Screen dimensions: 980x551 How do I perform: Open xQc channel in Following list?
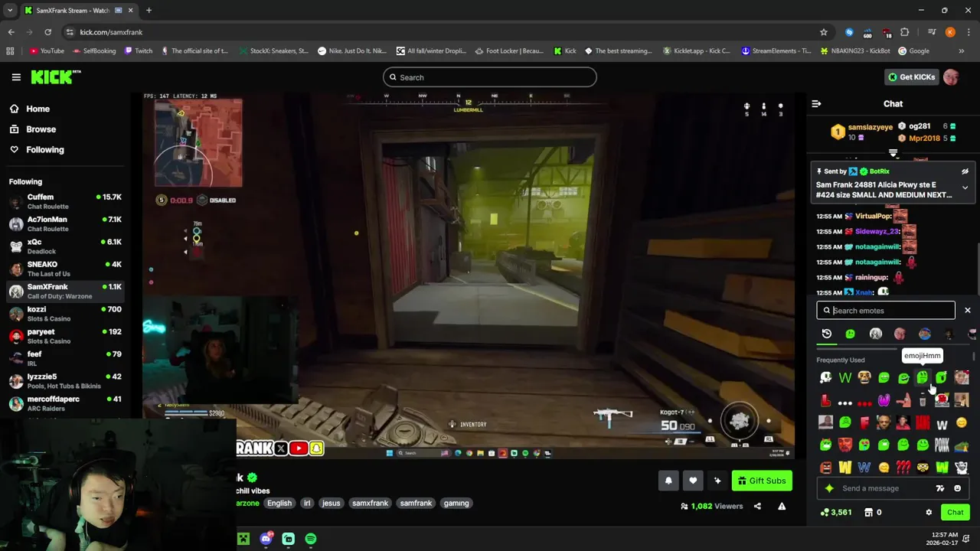point(65,246)
